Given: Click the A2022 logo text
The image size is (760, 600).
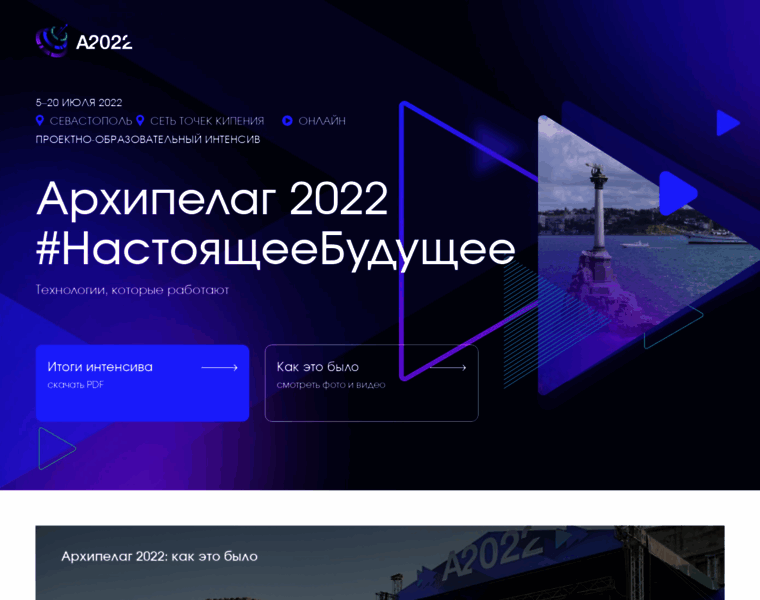Looking at the screenshot, I should (104, 43).
